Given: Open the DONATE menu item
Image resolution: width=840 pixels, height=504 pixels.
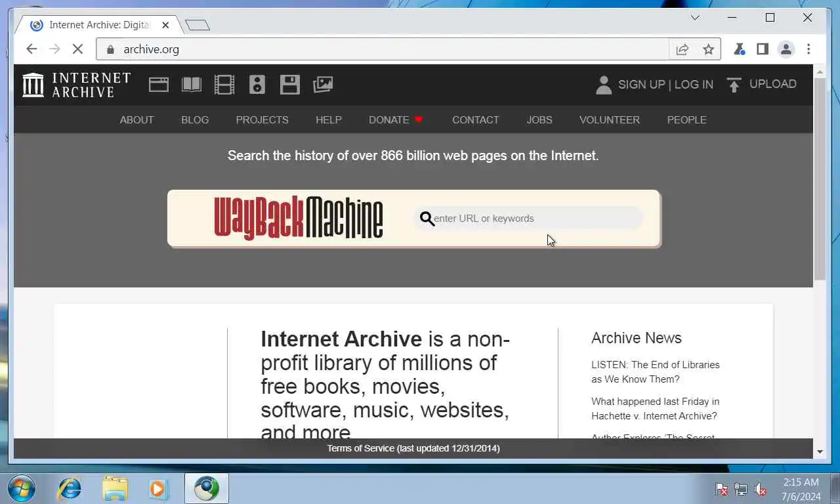Looking at the screenshot, I should click(396, 120).
